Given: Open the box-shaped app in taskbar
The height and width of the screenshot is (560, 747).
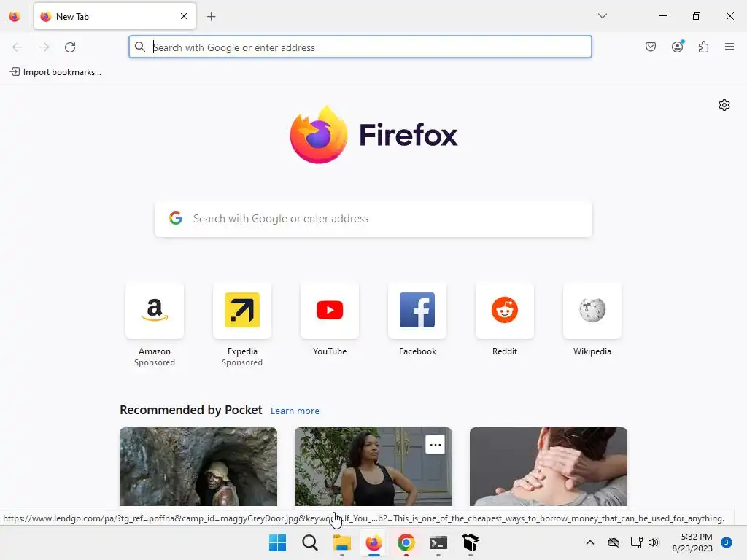Looking at the screenshot, I should (x=471, y=542).
